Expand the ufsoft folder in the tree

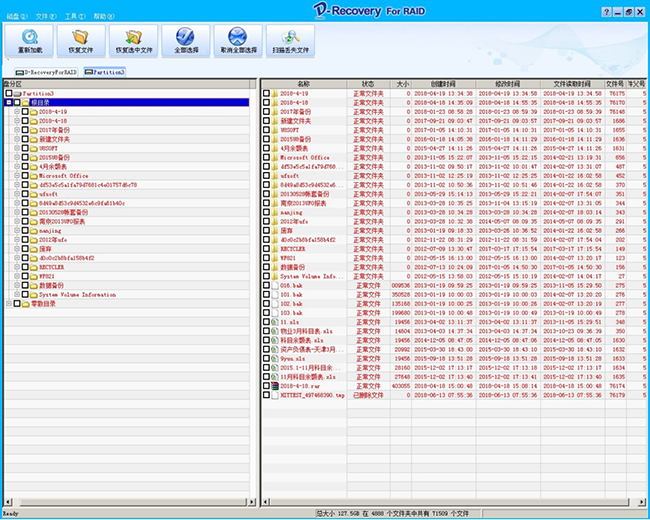(x=17, y=194)
